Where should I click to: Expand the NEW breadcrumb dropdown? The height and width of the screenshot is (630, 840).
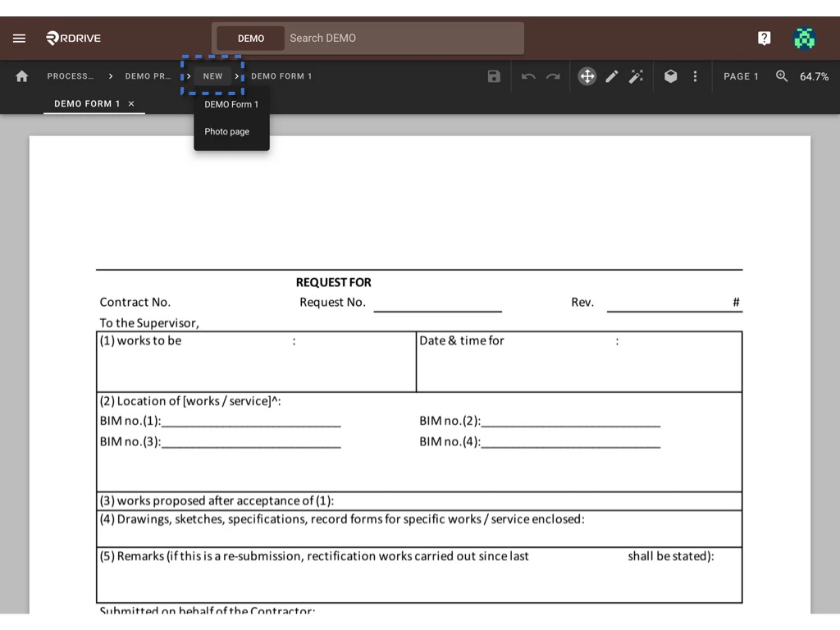(x=212, y=75)
